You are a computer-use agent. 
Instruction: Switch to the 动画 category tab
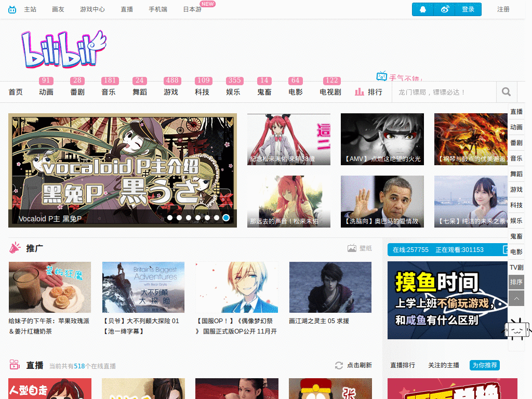coord(46,91)
